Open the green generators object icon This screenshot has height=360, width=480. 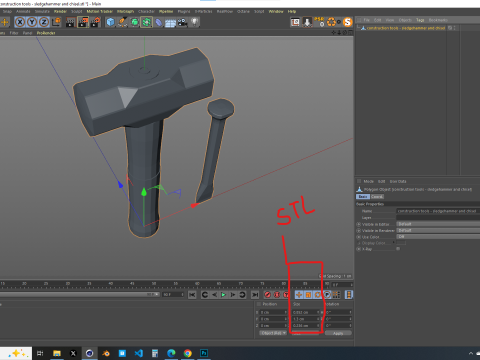pyautogui.click(x=134, y=22)
